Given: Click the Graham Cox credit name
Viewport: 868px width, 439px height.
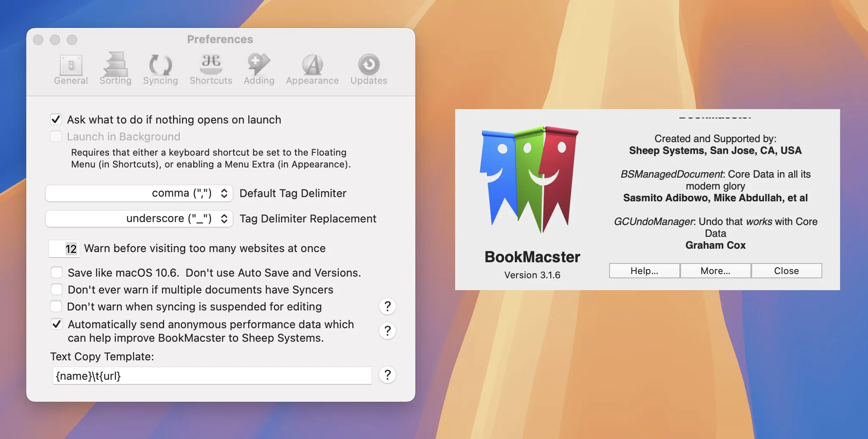Looking at the screenshot, I should click(715, 245).
